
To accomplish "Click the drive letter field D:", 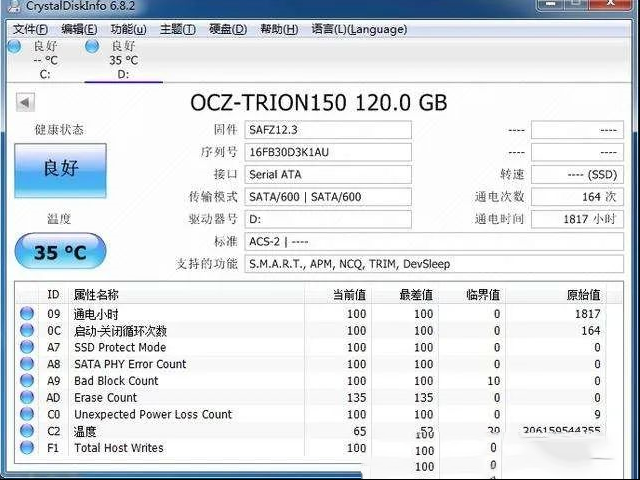I will [328, 219].
